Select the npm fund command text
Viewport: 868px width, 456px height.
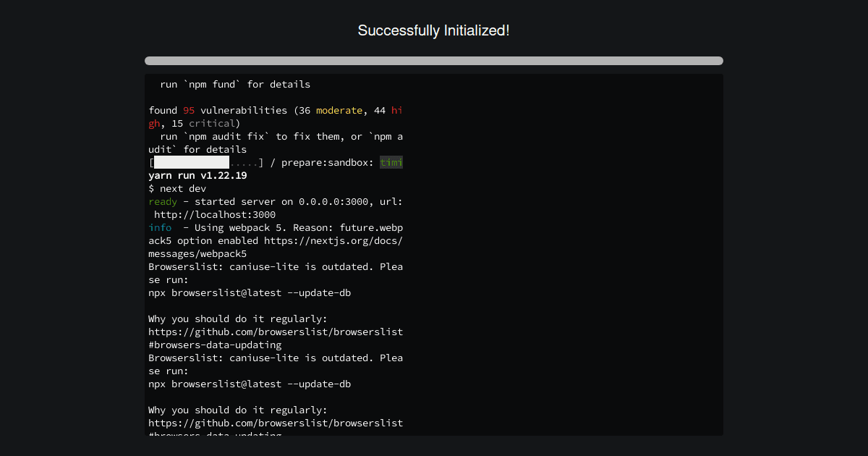pos(209,84)
